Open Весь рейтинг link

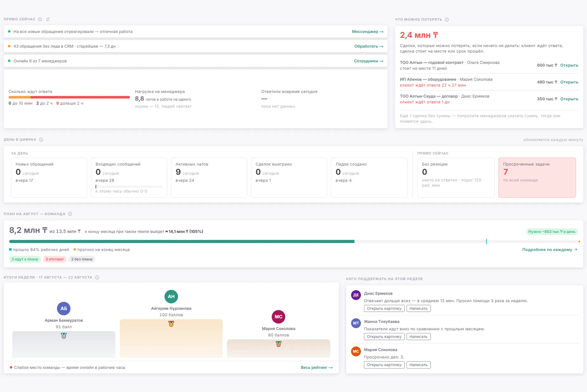pyautogui.click(x=317, y=368)
